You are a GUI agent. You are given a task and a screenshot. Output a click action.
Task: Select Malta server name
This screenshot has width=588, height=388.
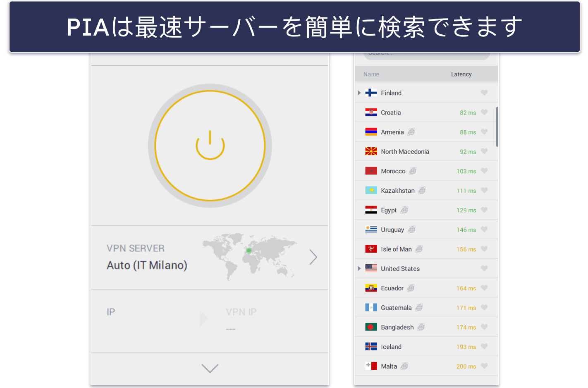point(389,366)
